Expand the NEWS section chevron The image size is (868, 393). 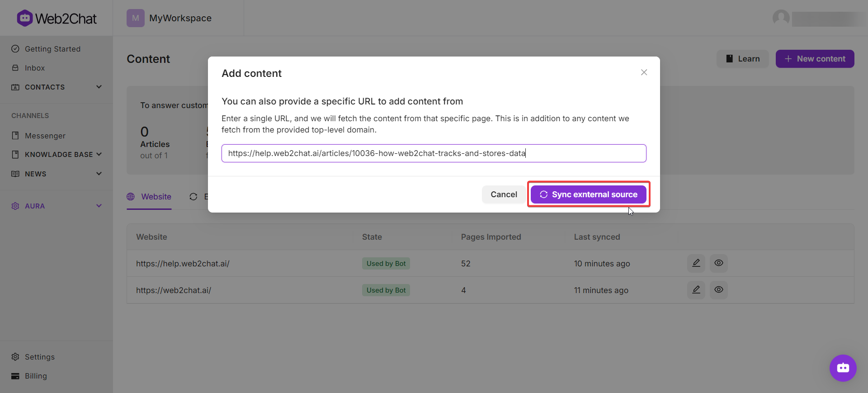(x=99, y=174)
